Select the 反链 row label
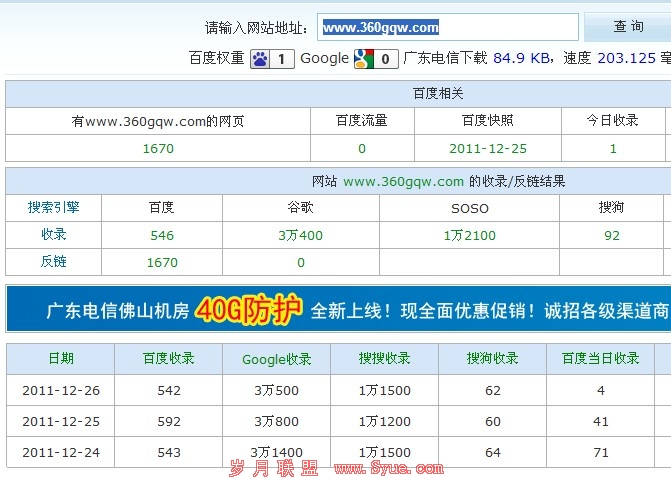This screenshot has width=671, height=478. click(x=54, y=261)
